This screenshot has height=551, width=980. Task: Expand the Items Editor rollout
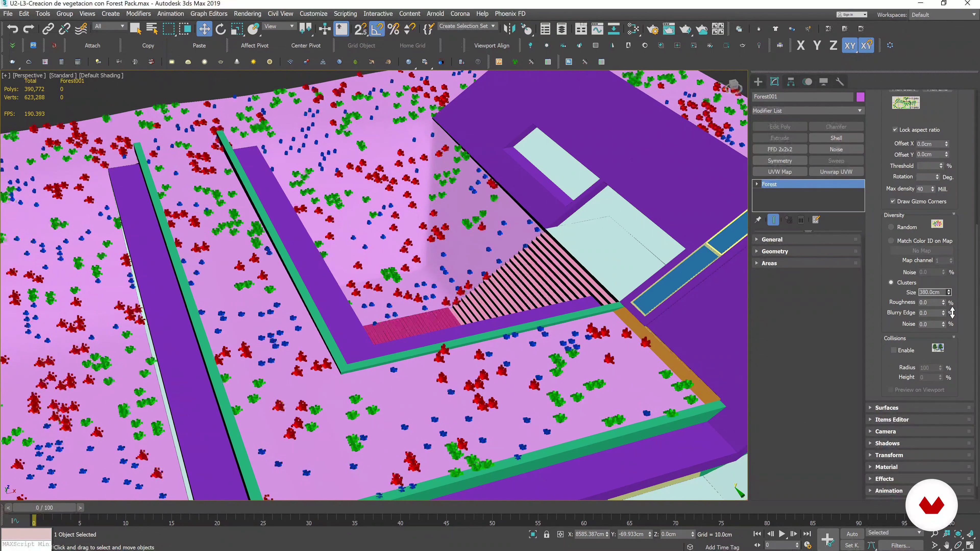(x=920, y=419)
